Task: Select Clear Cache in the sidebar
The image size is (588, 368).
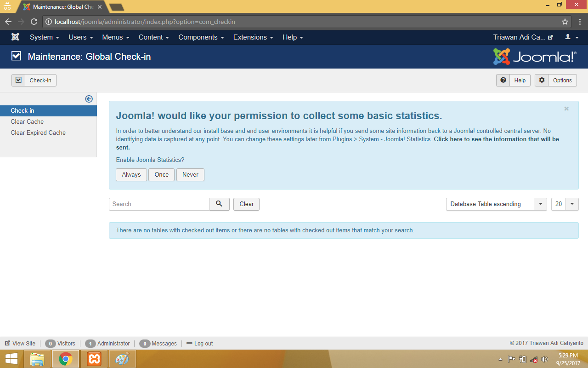Action: (x=28, y=121)
